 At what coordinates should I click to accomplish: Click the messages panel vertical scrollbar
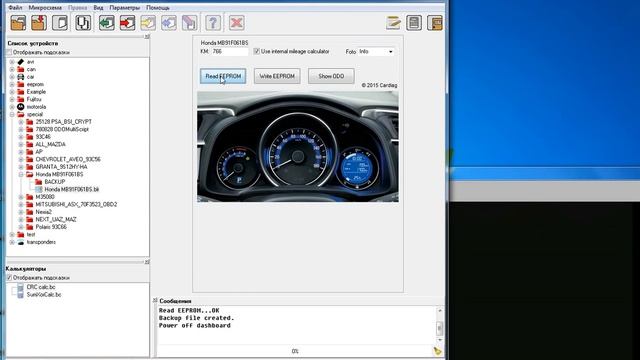pos(440,325)
